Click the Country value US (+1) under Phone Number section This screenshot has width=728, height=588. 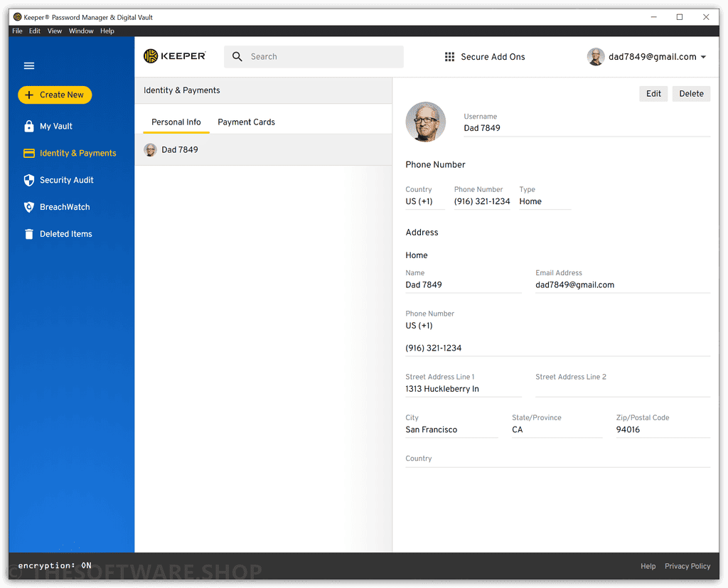419,202
